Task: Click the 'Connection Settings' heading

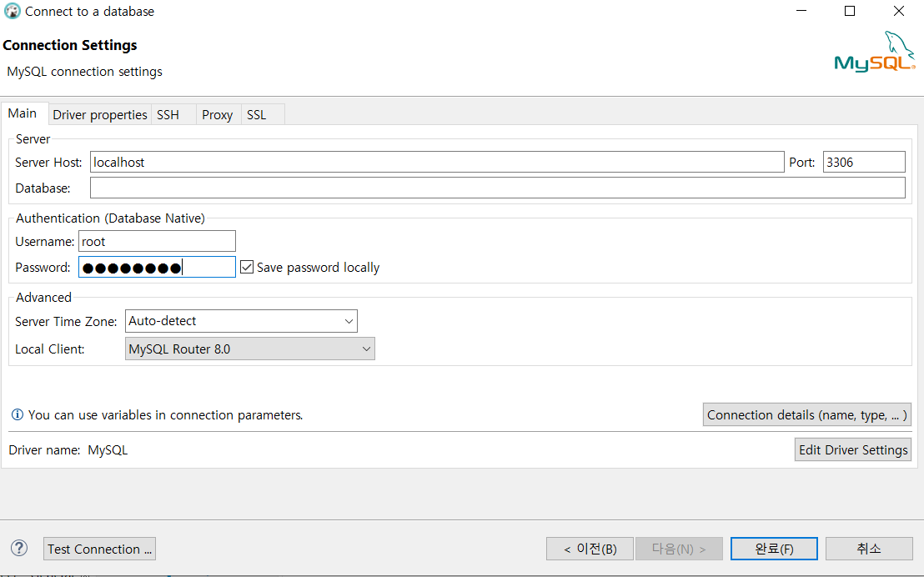Action: 70,45
